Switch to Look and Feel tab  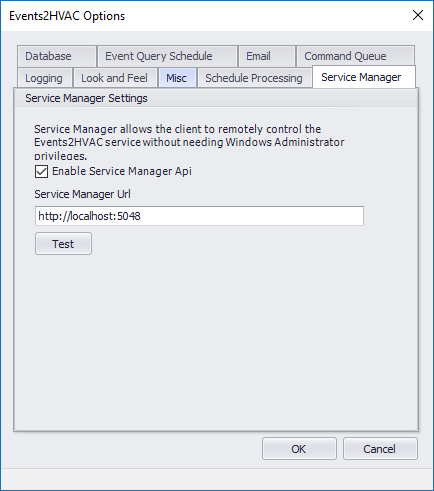tap(115, 78)
